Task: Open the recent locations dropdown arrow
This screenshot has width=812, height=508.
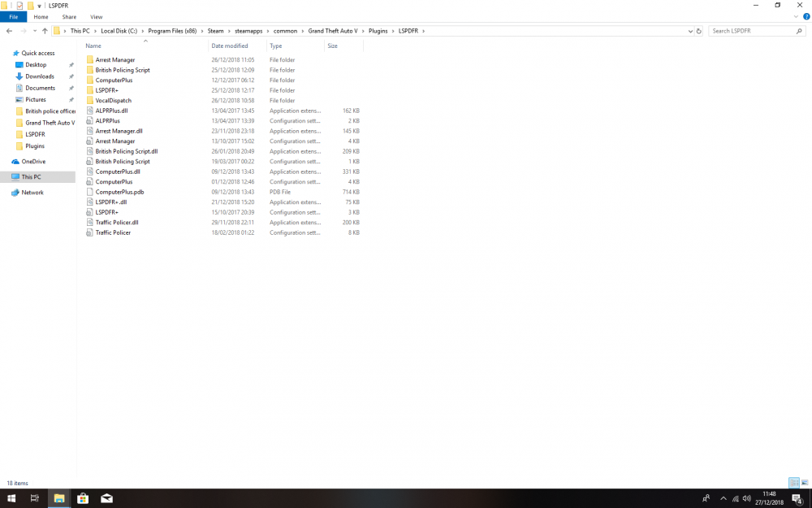Action: [35, 31]
